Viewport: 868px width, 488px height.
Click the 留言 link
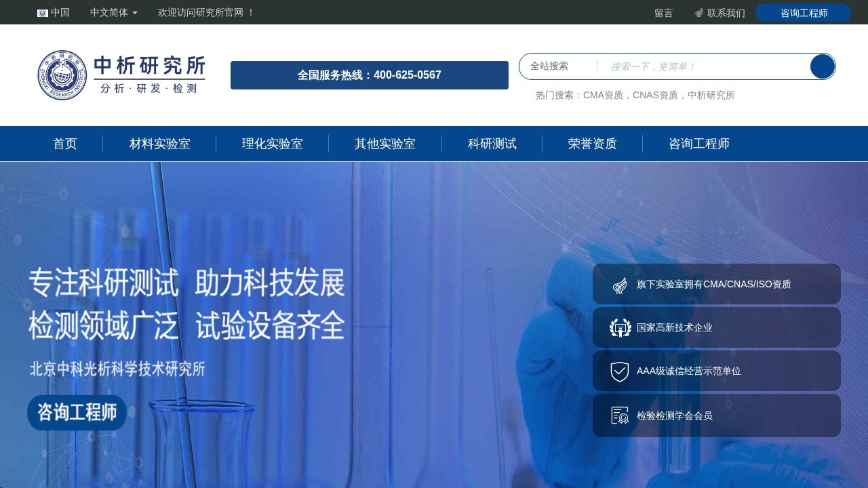664,13
